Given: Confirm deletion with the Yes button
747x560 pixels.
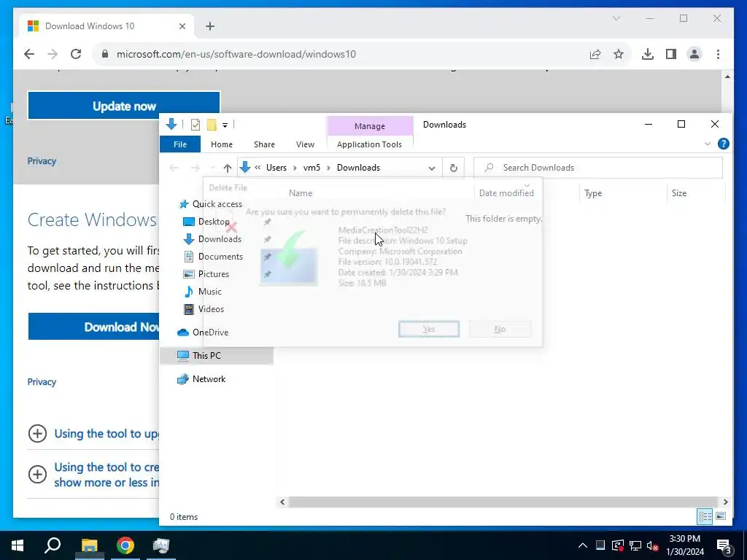Looking at the screenshot, I should (429, 329).
